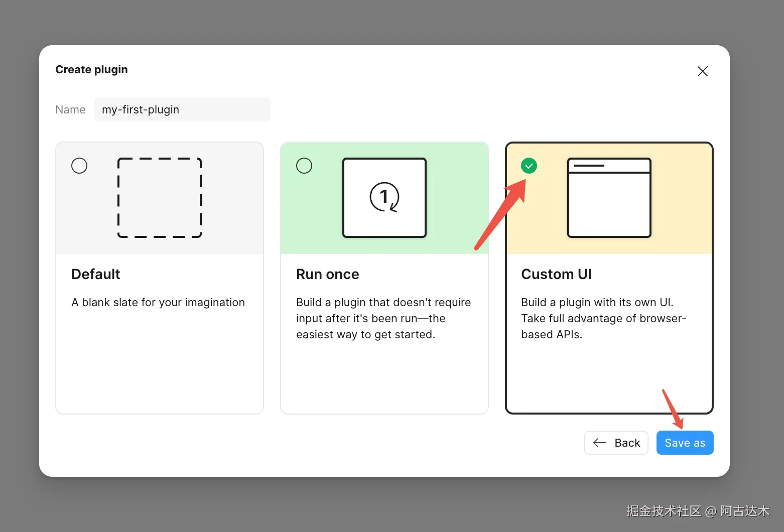784x532 pixels.
Task: Toggle the Custom UI green checkmark
Action: [529, 166]
